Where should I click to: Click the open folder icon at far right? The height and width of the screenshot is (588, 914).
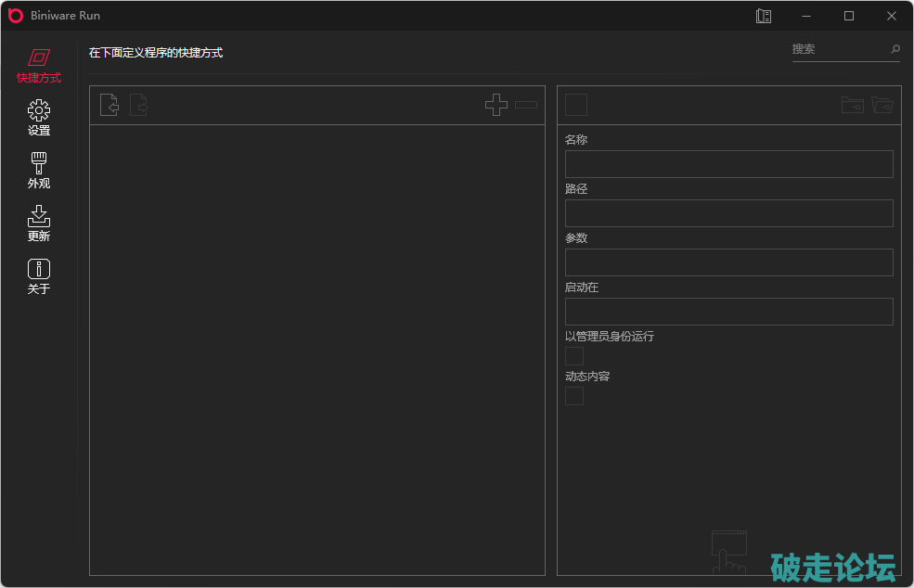click(882, 105)
